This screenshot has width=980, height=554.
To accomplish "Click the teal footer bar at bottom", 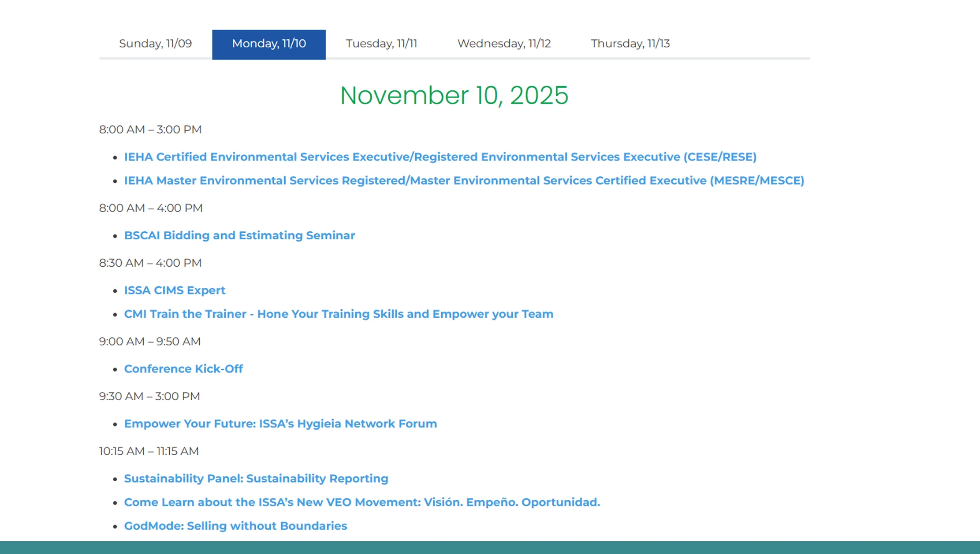I will pyautogui.click(x=489, y=547).
